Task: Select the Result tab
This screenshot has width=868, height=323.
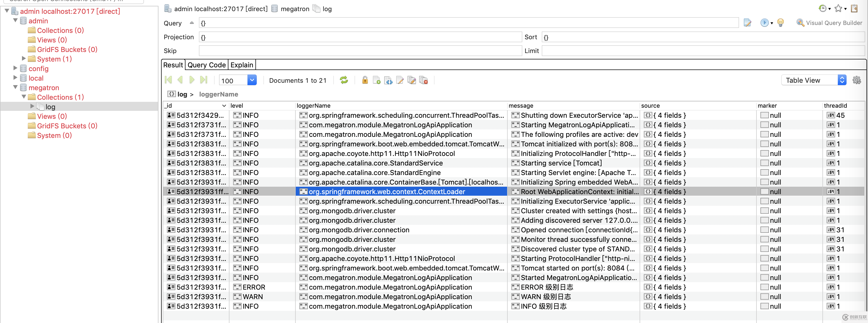Action: tap(173, 65)
